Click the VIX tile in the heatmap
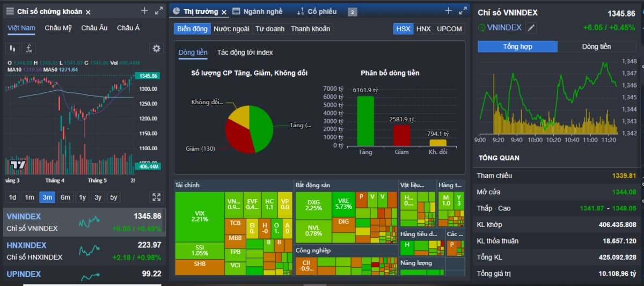Image resolution: width=644 pixels, height=286 pixels. (199, 217)
